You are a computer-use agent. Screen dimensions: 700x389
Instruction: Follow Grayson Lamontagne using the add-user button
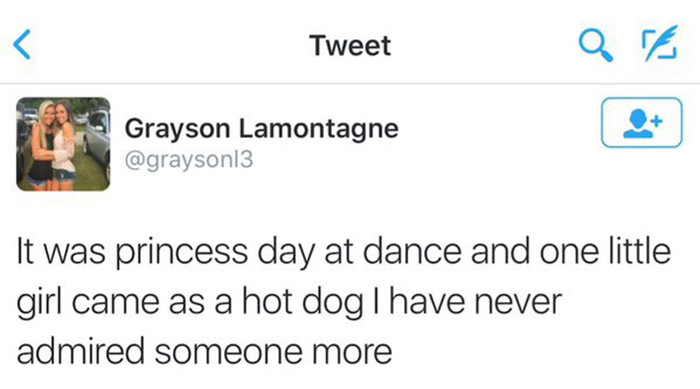tap(642, 122)
